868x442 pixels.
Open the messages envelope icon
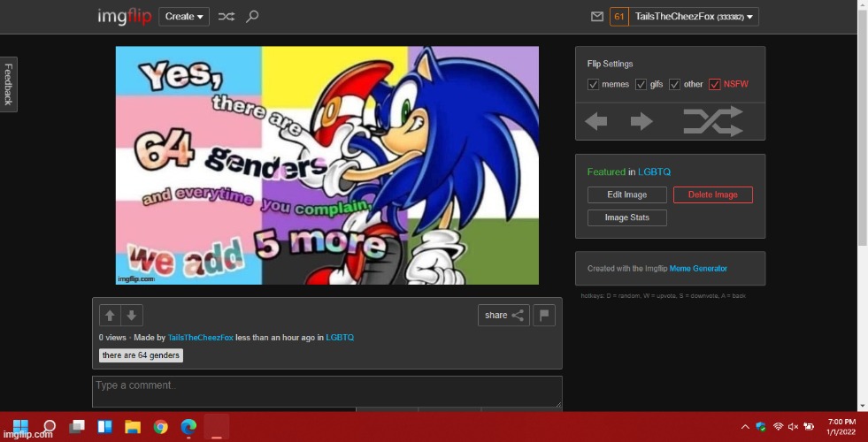click(596, 17)
